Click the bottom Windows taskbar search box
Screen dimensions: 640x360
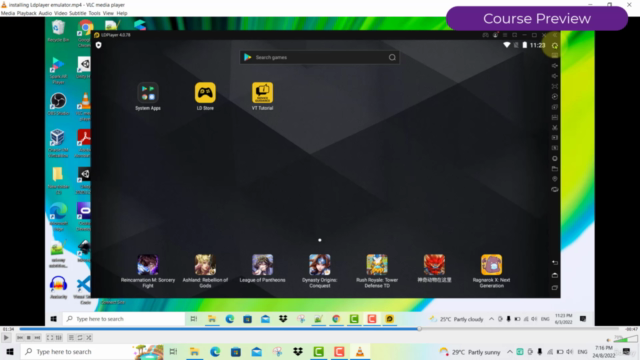pyautogui.click(x=92, y=351)
